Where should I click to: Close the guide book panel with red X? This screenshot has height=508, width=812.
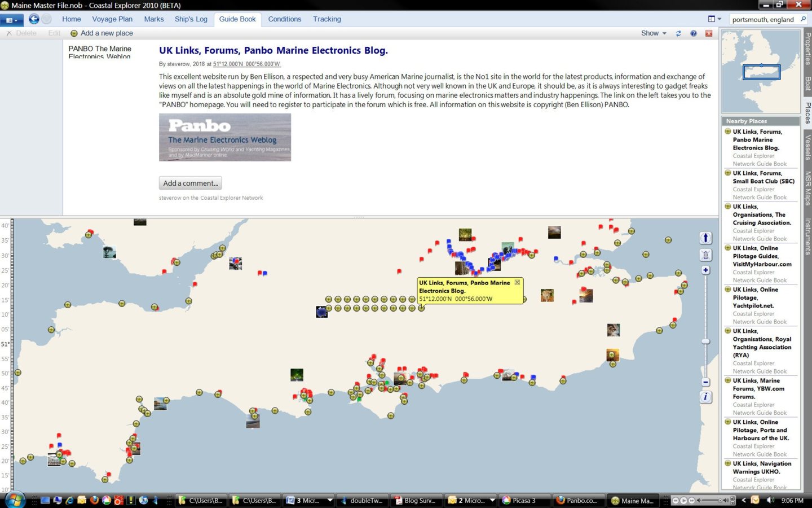(709, 33)
